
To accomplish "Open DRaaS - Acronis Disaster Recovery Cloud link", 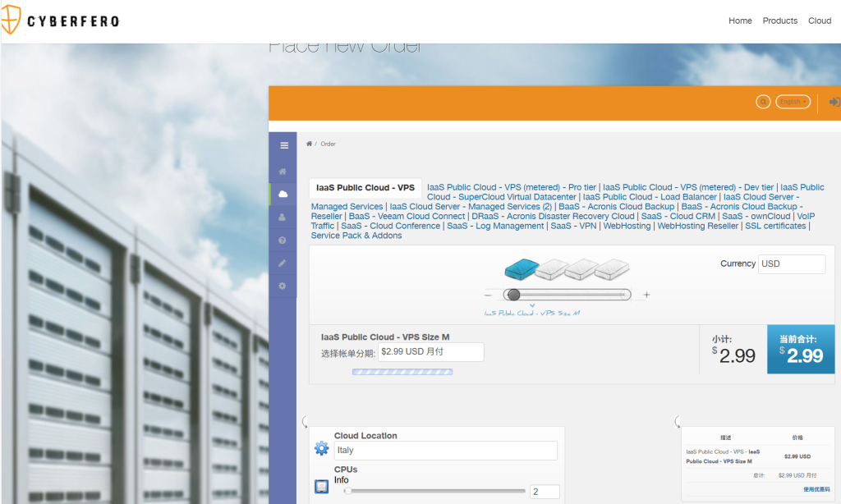I will click(553, 216).
